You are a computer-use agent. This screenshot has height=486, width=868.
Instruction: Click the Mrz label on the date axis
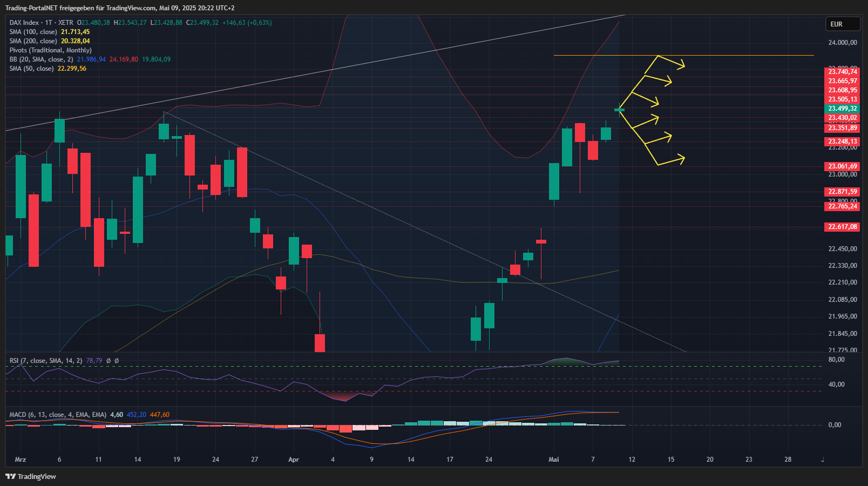21,460
